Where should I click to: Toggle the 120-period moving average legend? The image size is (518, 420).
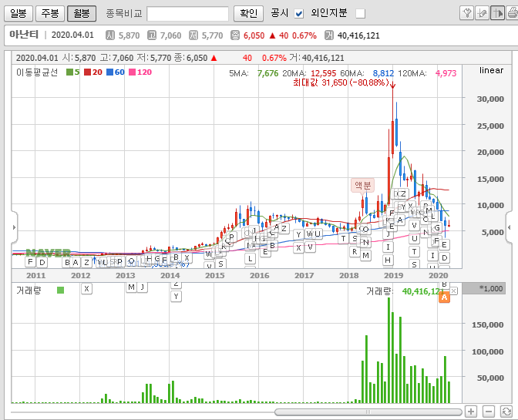click(x=140, y=72)
